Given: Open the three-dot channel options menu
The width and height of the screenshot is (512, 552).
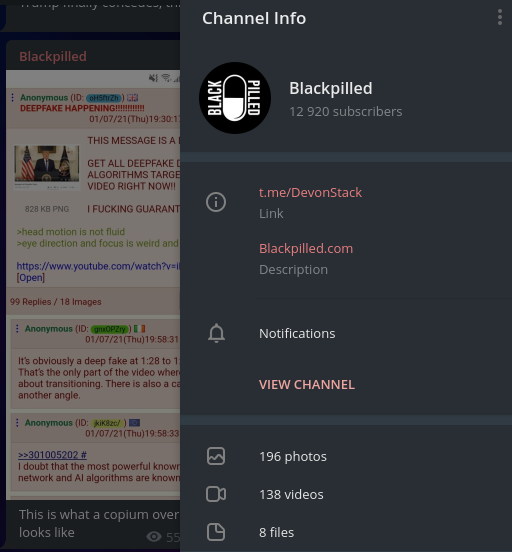Looking at the screenshot, I should (500, 17).
